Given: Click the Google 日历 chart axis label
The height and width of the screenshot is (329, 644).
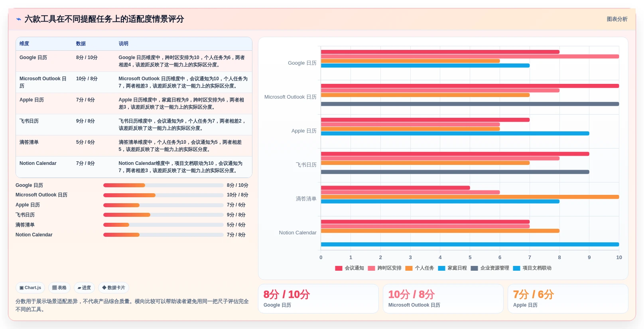Looking at the screenshot, I should 302,63.
